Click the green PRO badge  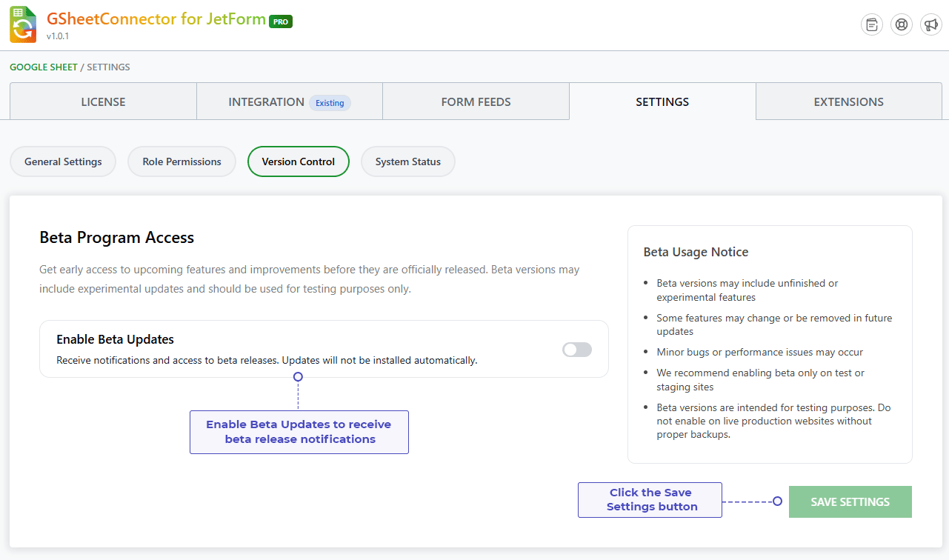pyautogui.click(x=281, y=21)
